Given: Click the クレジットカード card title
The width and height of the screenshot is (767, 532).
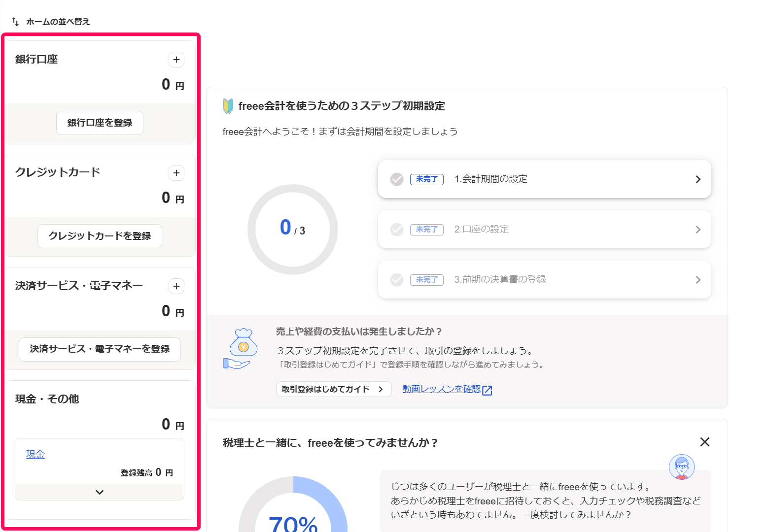Looking at the screenshot, I should [58, 172].
